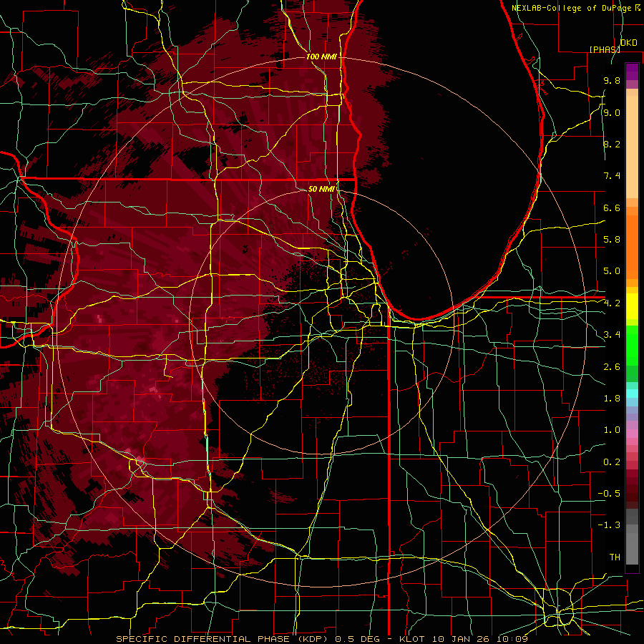Click the "0.5 DEG" elevation angle text
This screenshot has height=644, width=644.
[358, 639]
